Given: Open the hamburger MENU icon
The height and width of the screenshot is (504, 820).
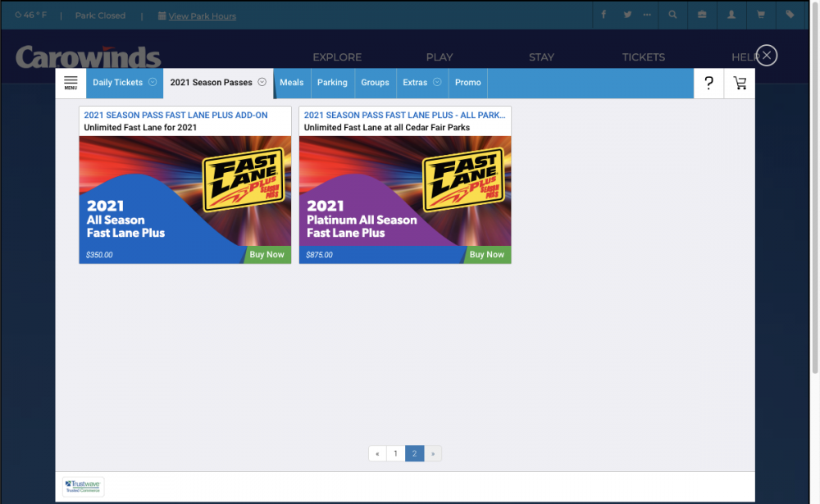Looking at the screenshot, I should [71, 83].
